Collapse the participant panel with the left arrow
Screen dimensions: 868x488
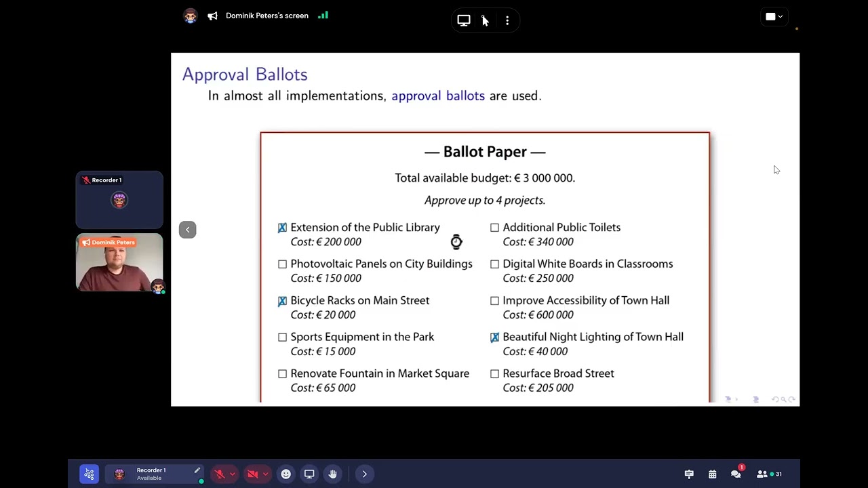(187, 230)
